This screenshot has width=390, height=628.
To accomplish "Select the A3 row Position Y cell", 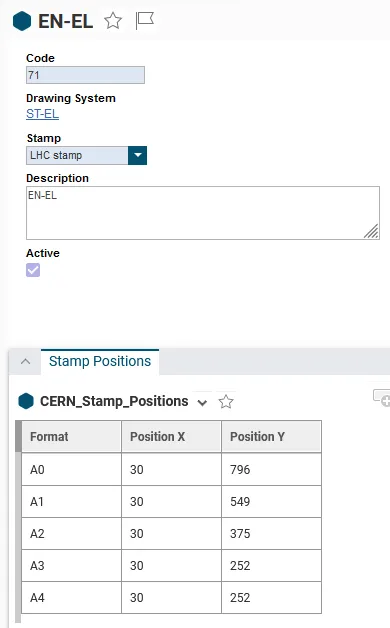I will point(271,566).
